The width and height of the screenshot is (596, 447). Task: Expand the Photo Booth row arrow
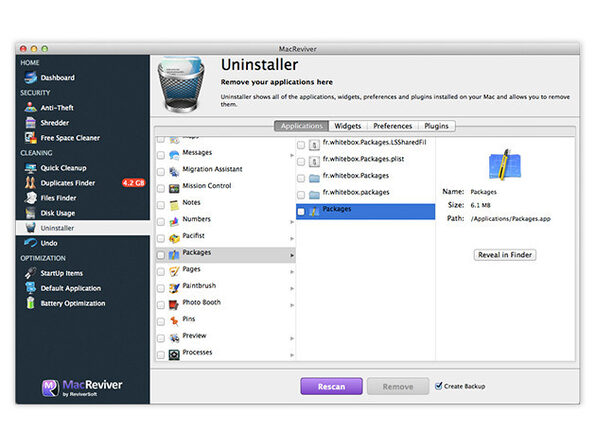click(x=292, y=305)
